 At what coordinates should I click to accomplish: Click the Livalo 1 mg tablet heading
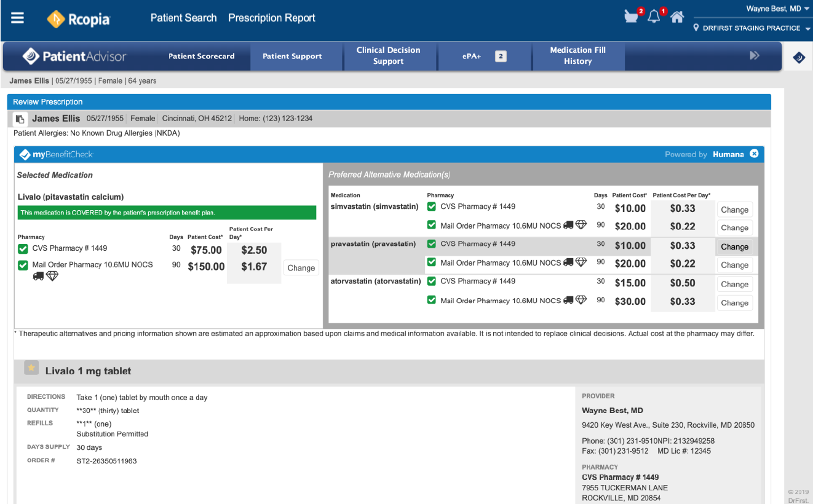pos(88,371)
